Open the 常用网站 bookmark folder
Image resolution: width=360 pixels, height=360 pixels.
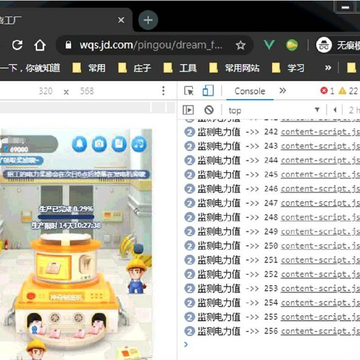pos(234,68)
